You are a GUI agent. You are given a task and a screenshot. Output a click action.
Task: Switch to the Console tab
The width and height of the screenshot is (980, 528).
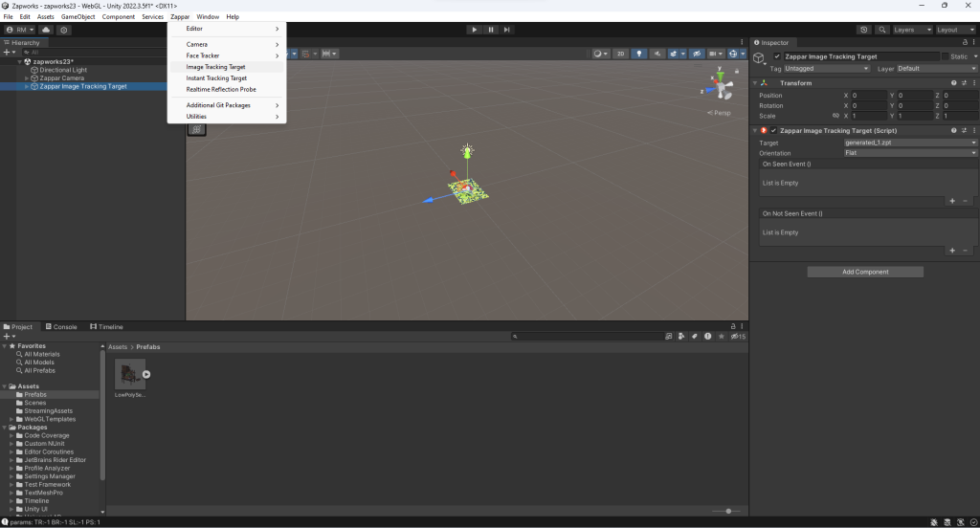click(61, 327)
